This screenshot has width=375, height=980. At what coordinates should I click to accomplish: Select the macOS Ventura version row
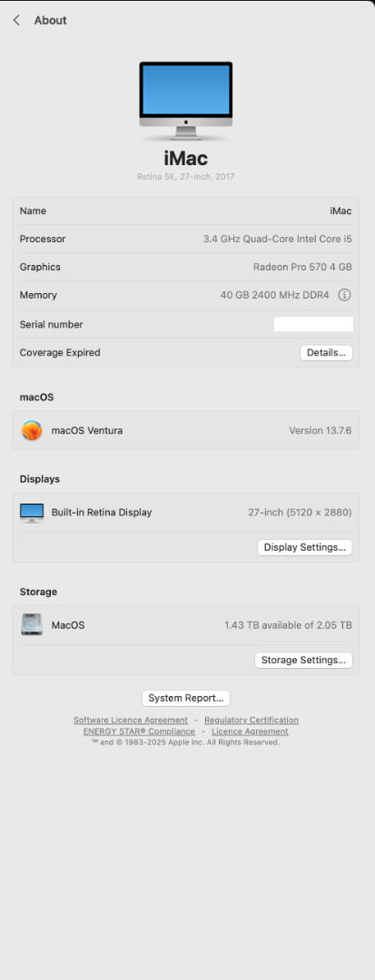185,431
